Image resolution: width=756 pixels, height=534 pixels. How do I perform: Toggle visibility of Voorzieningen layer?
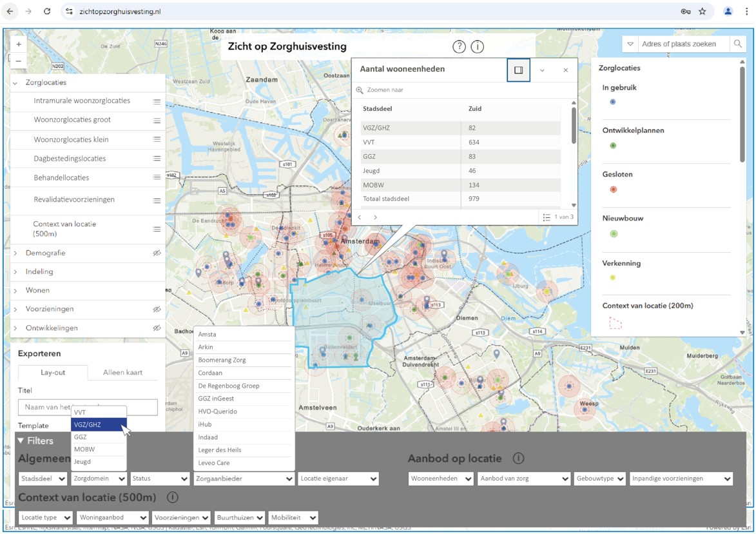(157, 309)
